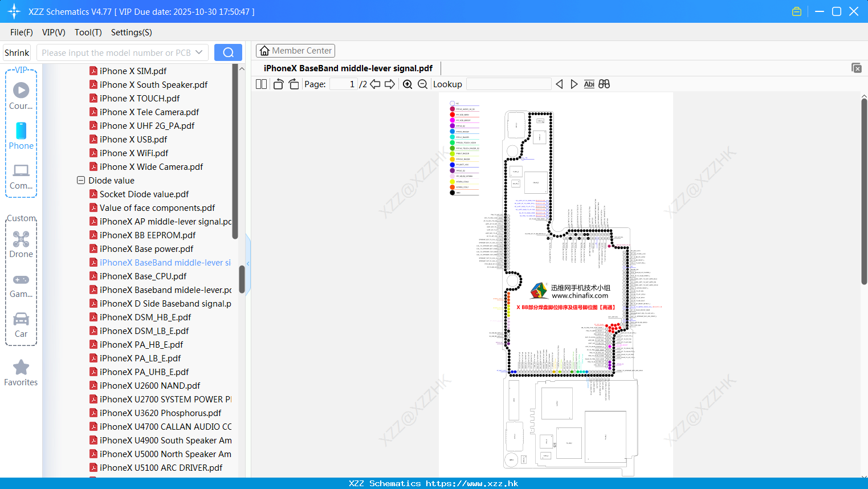Open Socket Diode value.pdf
The height and width of the screenshot is (489, 868).
pyautogui.click(x=139, y=194)
